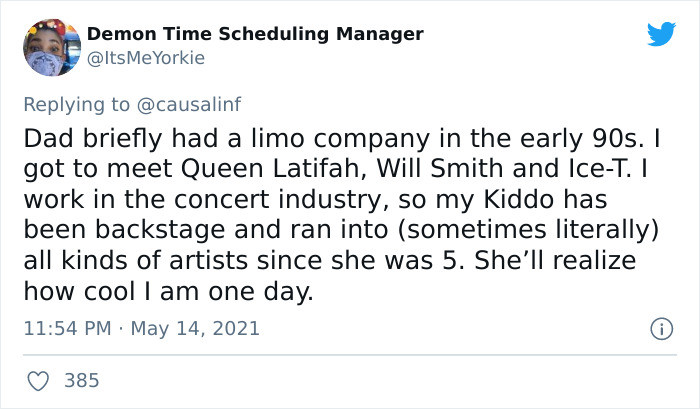Click the words 'all kinds of artists'
Screen dimensions: 700x409
coord(135,261)
